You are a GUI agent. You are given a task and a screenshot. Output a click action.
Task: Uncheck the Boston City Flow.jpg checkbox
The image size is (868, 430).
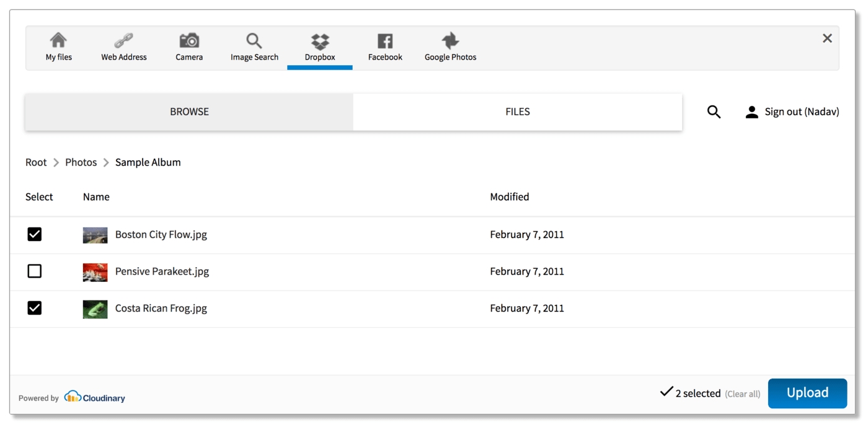(x=35, y=234)
